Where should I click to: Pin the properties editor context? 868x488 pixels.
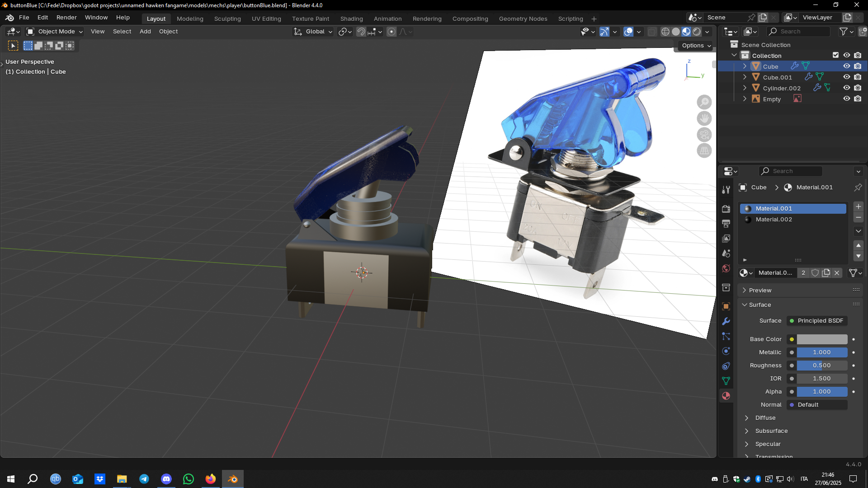coord(858,187)
